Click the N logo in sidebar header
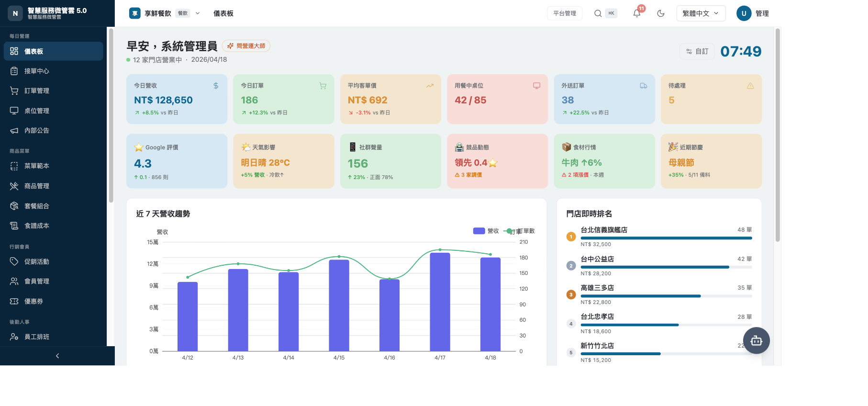 tap(15, 13)
